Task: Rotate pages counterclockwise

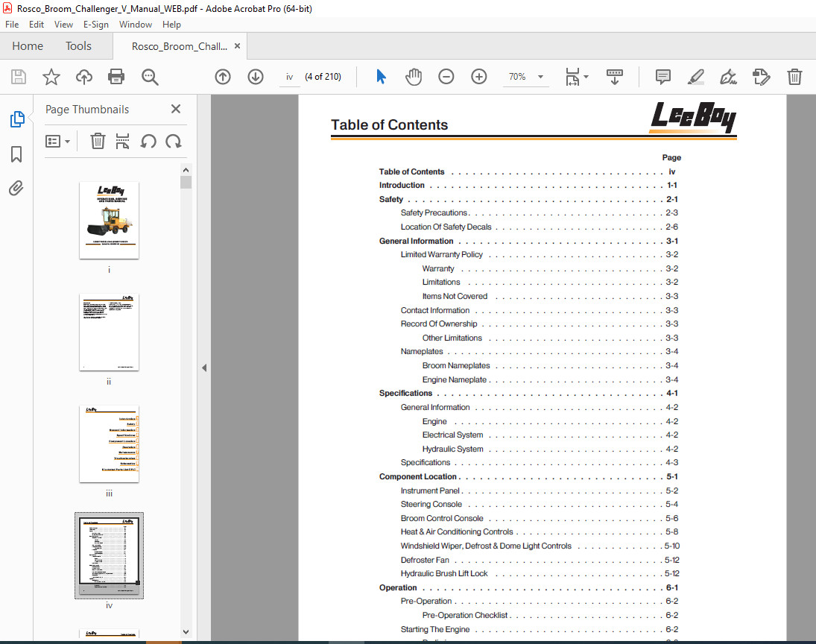Action: (148, 141)
